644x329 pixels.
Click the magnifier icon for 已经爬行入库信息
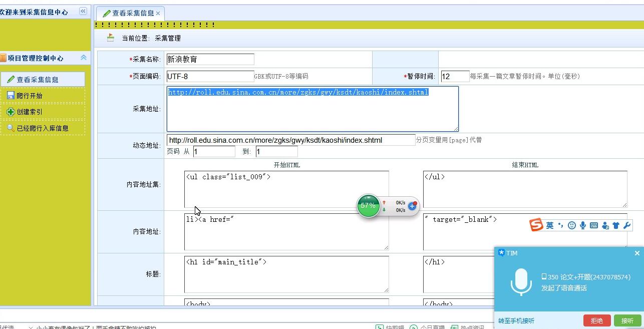coord(11,128)
